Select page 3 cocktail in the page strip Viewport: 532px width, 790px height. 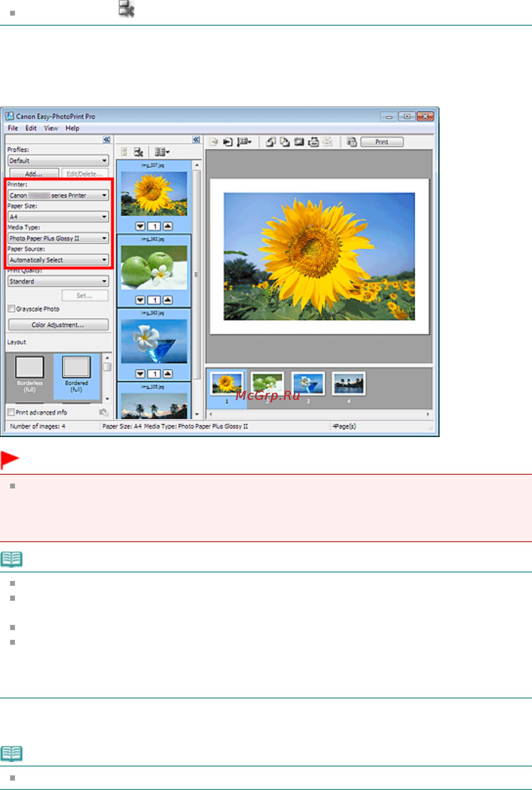click(x=308, y=384)
